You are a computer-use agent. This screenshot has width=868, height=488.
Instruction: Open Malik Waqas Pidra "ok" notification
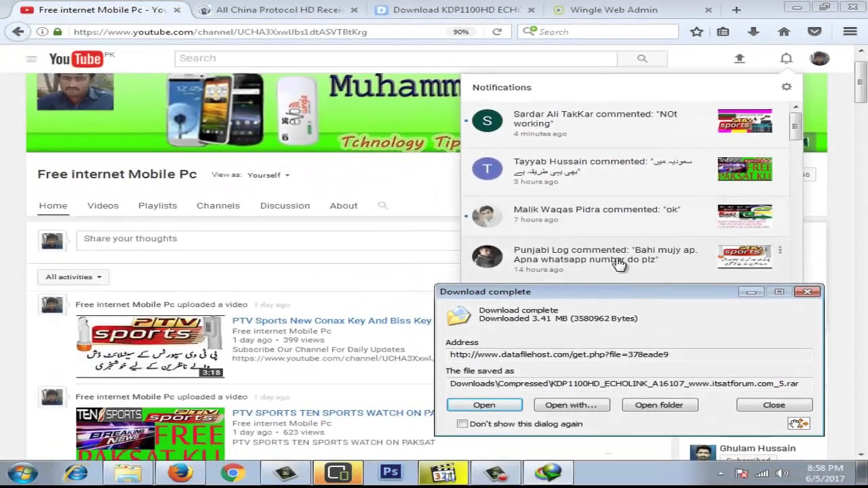[625, 214]
